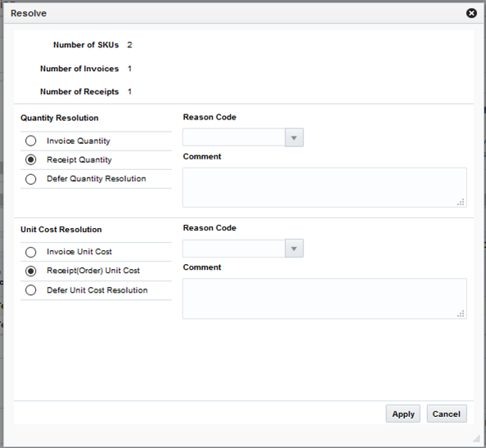
Task: Open the Unit Cost Reason Code dropdown arrow
Action: pos(294,249)
